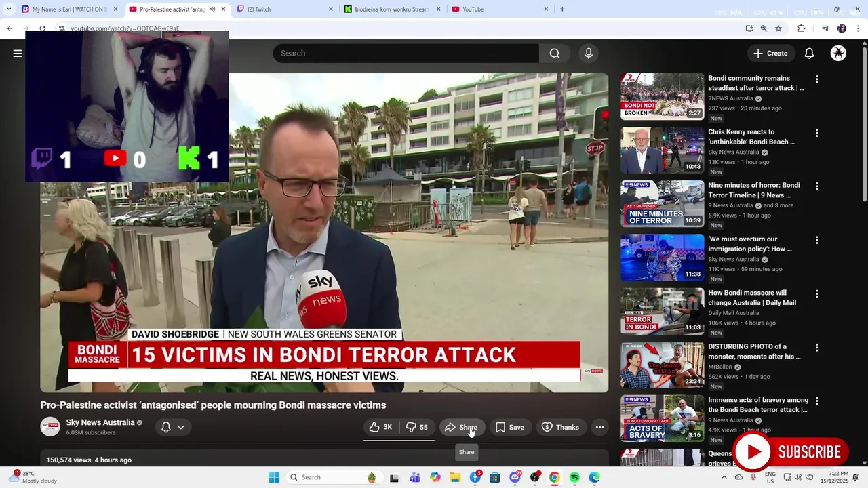
Task: Start voice search with microphone icon
Action: (x=589, y=54)
